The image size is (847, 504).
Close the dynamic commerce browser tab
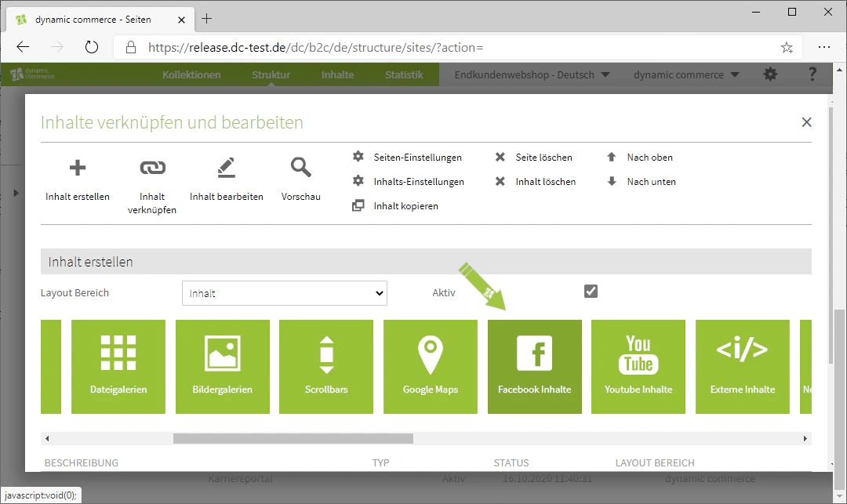[x=181, y=20]
